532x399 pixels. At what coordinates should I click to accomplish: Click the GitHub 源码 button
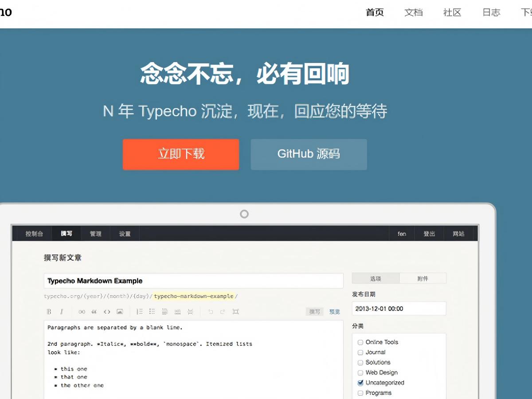coord(309,154)
